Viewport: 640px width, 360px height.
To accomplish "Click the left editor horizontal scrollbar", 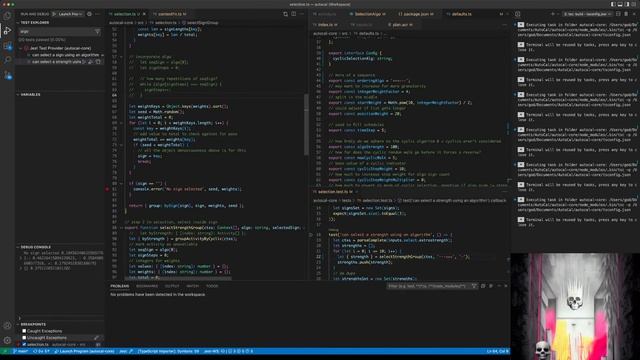I will click(178, 278).
